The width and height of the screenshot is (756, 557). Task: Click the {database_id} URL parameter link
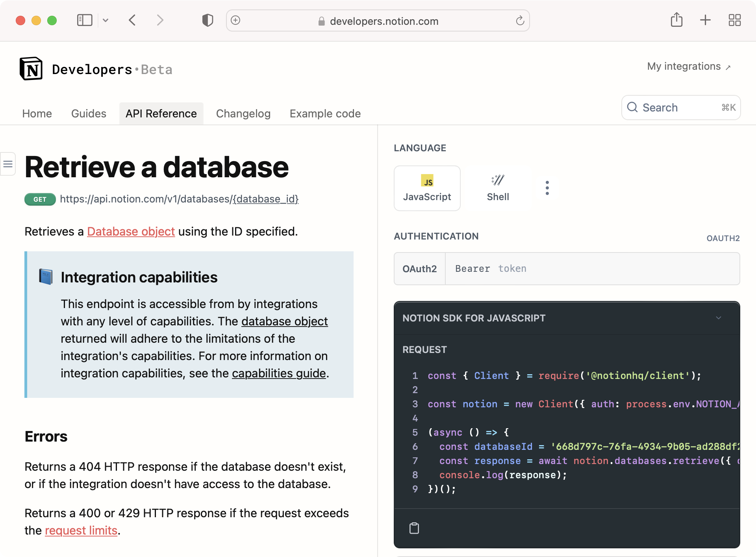(266, 199)
